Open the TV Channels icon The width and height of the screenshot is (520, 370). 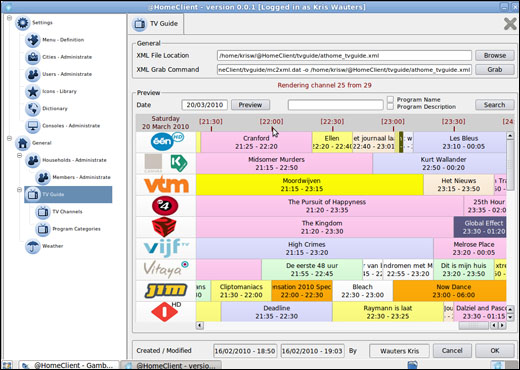pos(43,212)
